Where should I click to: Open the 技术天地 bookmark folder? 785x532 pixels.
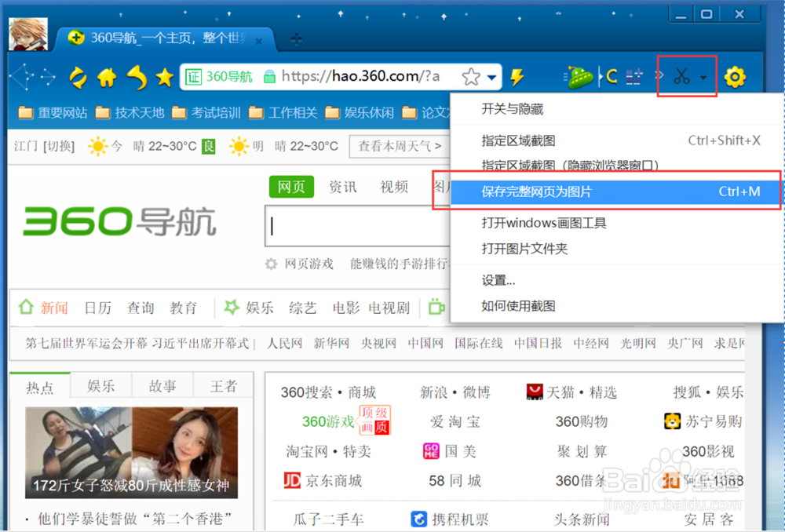130,113
